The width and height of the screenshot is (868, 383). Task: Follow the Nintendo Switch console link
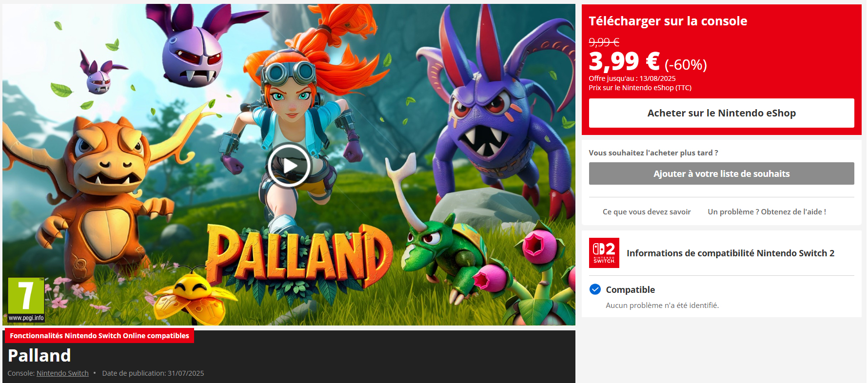click(x=62, y=373)
